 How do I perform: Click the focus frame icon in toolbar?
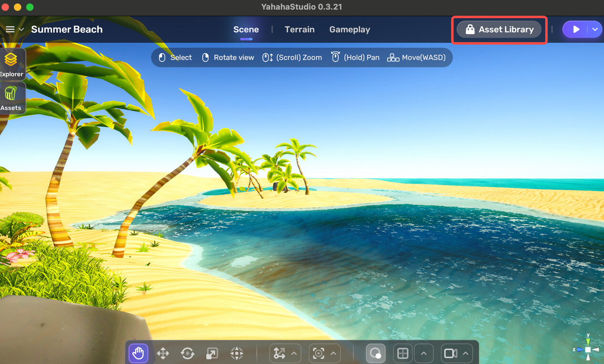[x=318, y=353]
